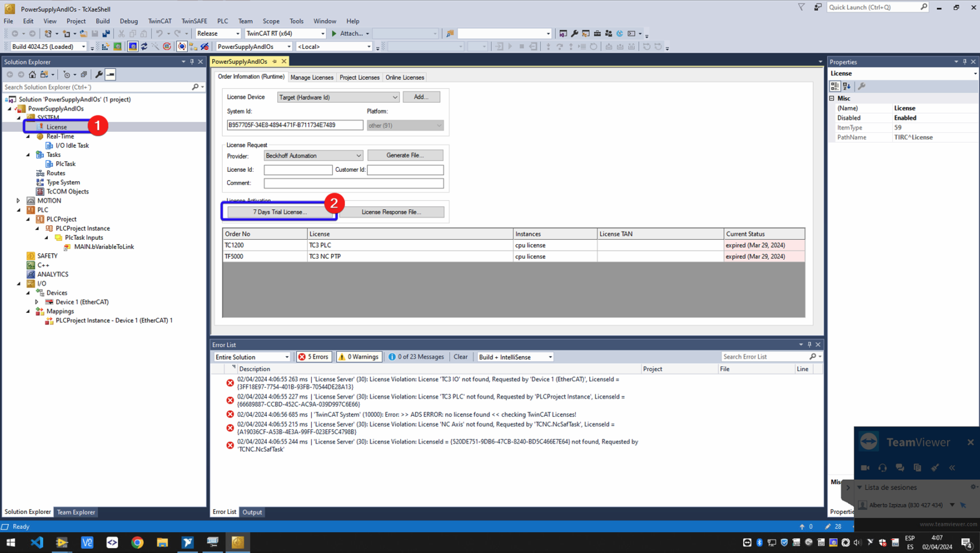Click the Properties wrench in Solution Explorer toolbar
This screenshot has height=553, width=980.
99,75
